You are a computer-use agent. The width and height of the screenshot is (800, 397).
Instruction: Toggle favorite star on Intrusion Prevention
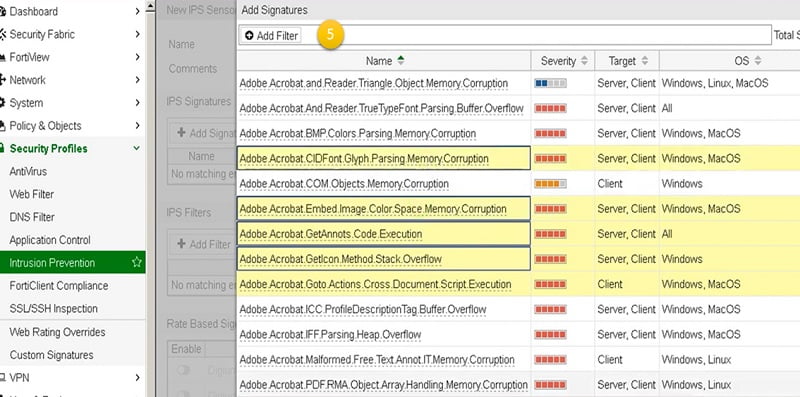[x=136, y=262]
